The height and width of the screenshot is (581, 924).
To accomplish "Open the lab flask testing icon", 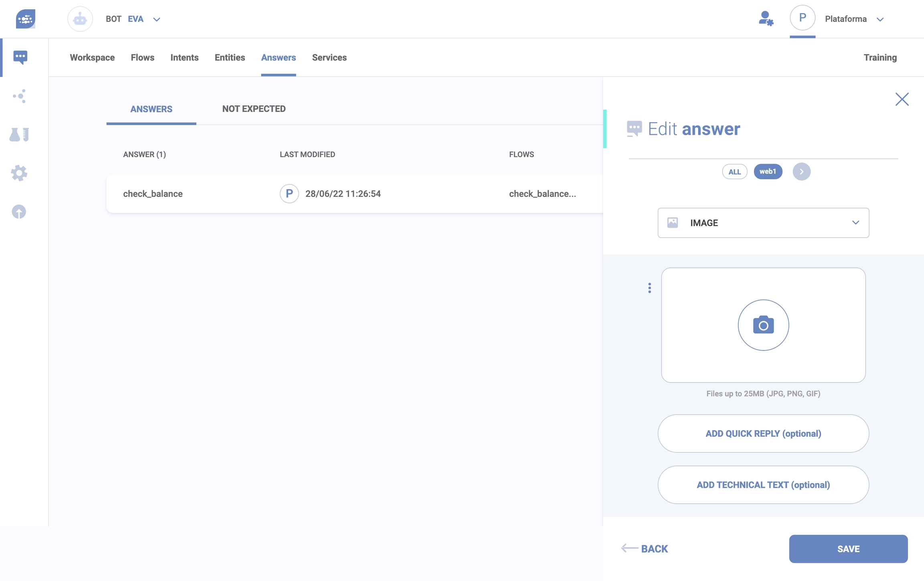I will [x=19, y=135].
